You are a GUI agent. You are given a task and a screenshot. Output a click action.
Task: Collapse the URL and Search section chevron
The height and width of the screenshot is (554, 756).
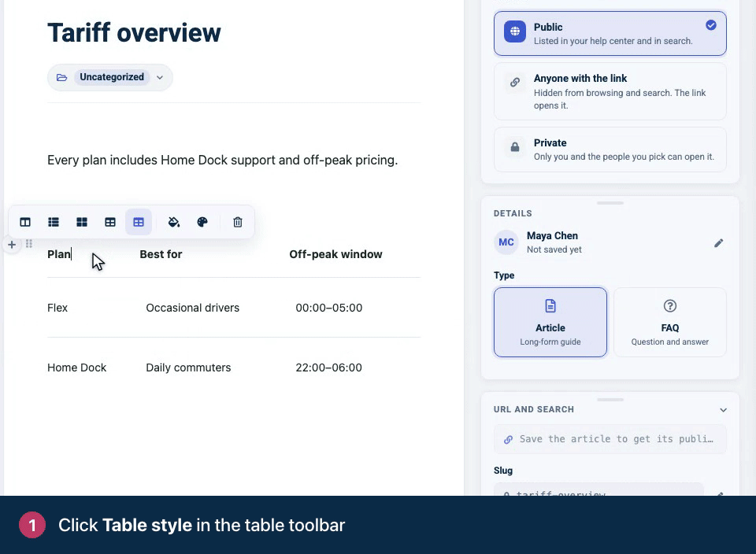pyautogui.click(x=723, y=410)
